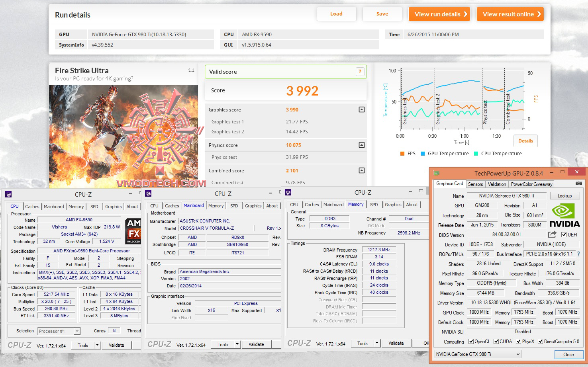The image size is (588, 367).
Task: Toggle the OpenCL checkbox
Action: point(471,341)
